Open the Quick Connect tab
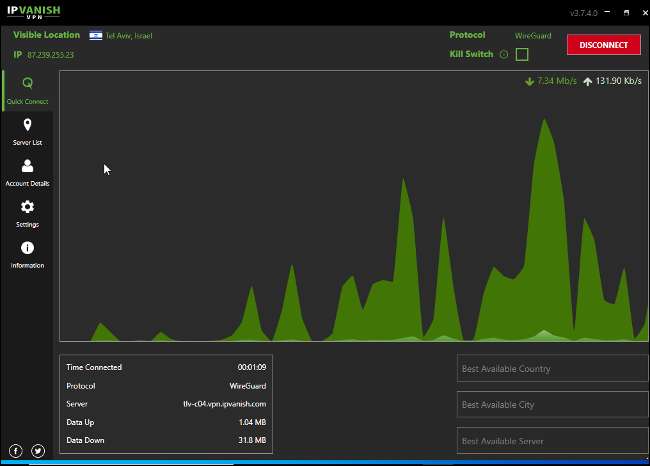 point(27,90)
